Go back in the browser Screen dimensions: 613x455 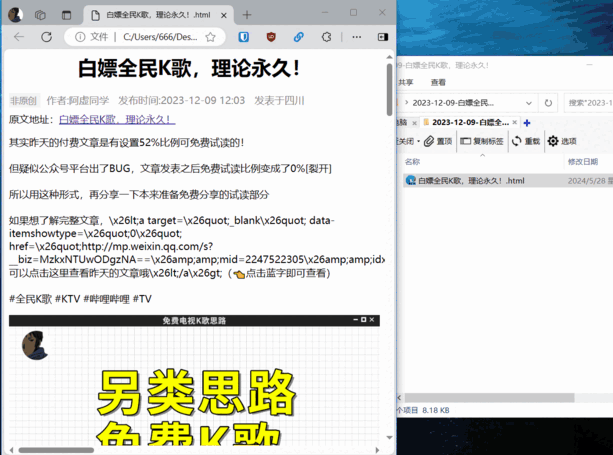(x=19, y=37)
